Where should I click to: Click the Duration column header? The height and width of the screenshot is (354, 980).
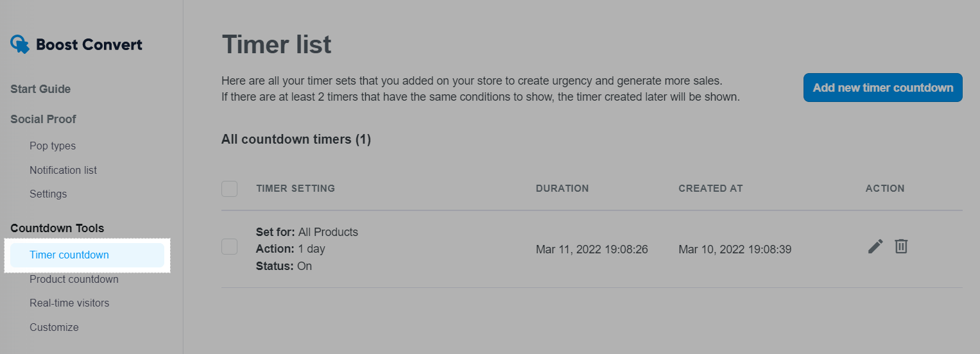562,189
